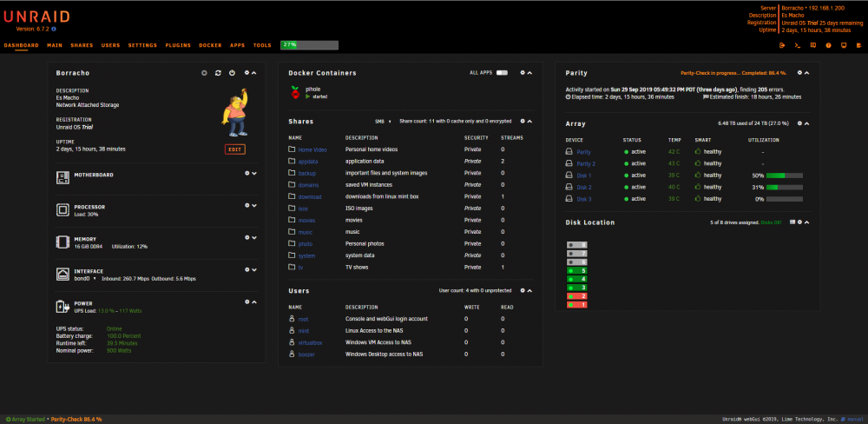Switch to the Plugins tab
Viewport: 868px width, 424px height.
click(178, 45)
